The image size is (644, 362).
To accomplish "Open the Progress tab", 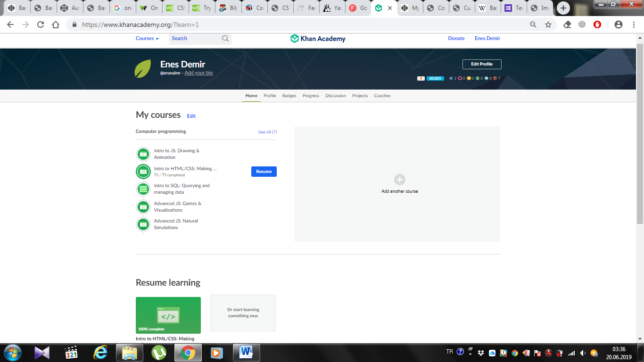I will tap(311, 96).
